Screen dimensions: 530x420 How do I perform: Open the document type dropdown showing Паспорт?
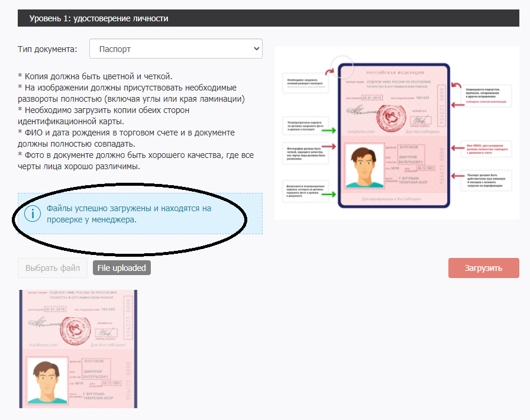[176, 49]
